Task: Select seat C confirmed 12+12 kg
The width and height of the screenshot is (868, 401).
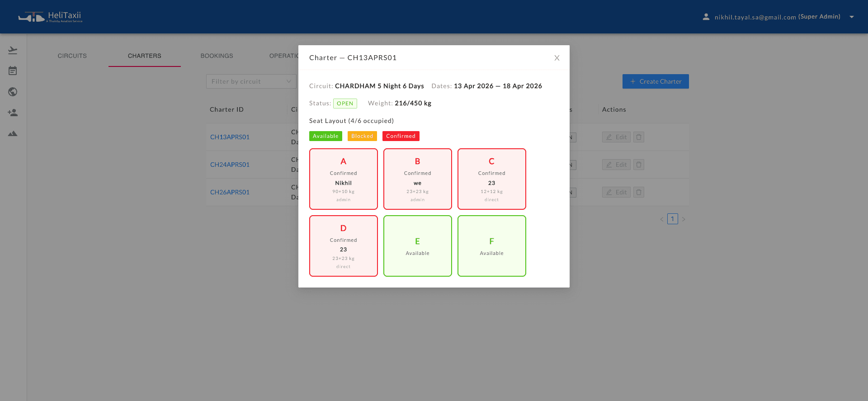Action: [x=492, y=179]
